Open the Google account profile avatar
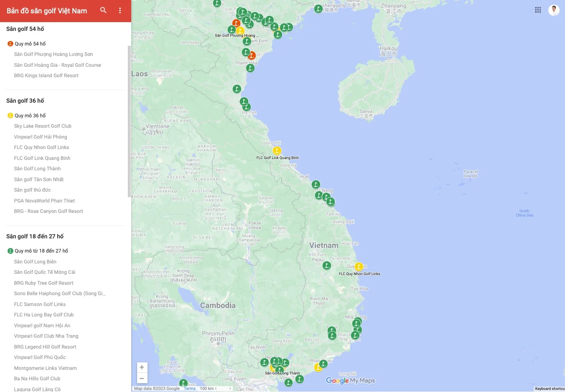This screenshot has height=392, width=565. pos(554,10)
